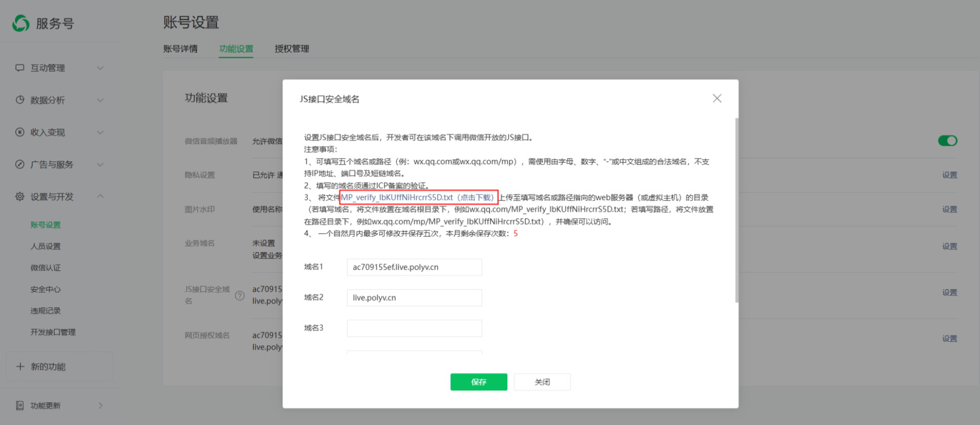This screenshot has width=980, height=425.
Task: Click the 关闭 button in dialog
Action: (x=542, y=382)
